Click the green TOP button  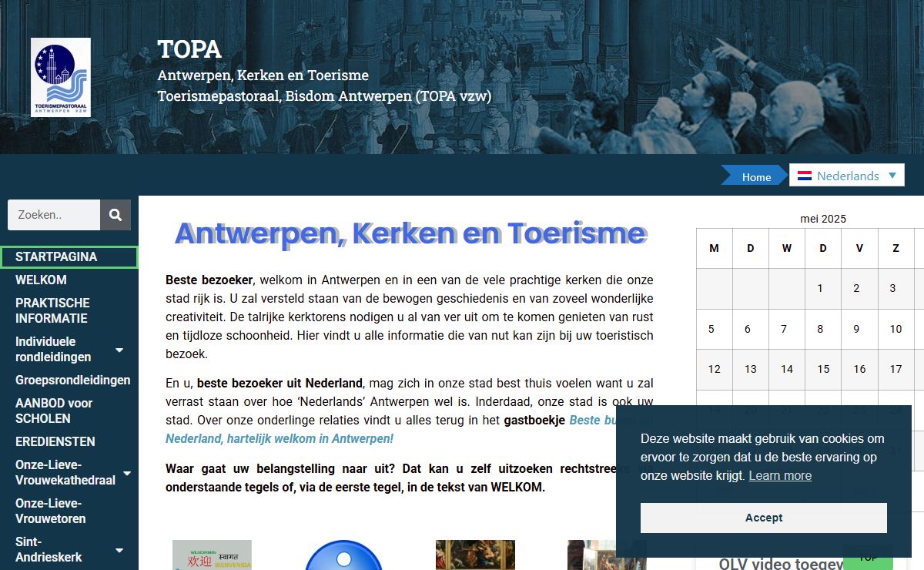tap(868, 558)
